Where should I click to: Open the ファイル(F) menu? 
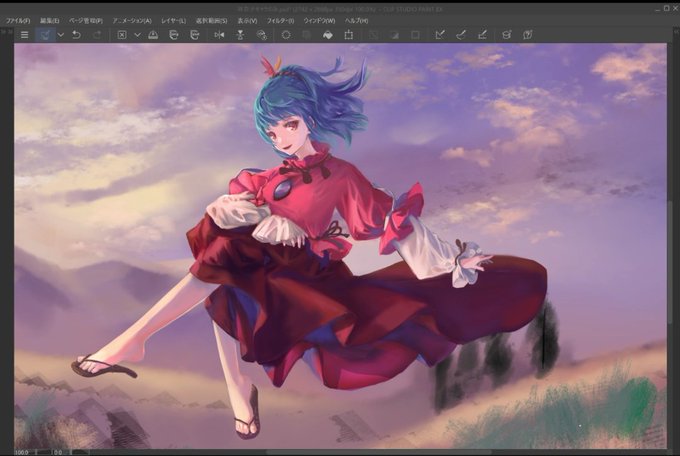(x=18, y=20)
